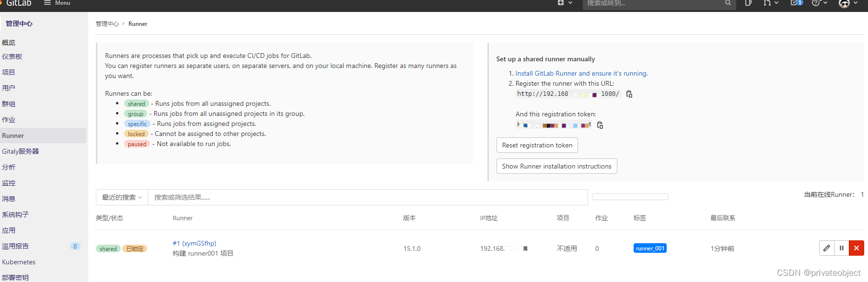Click 1分钟前 last contact cell
868x282 pixels.
[x=722, y=248]
